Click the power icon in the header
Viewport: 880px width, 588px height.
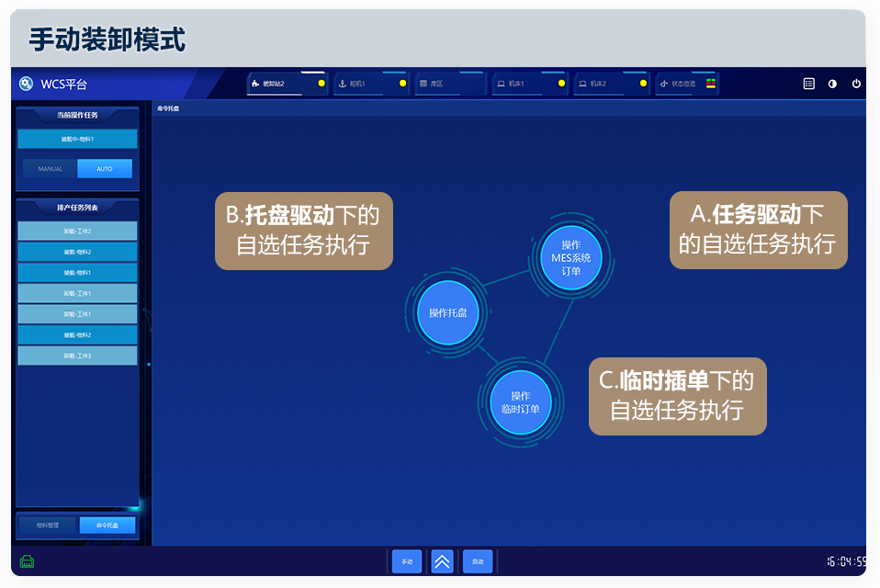856,84
